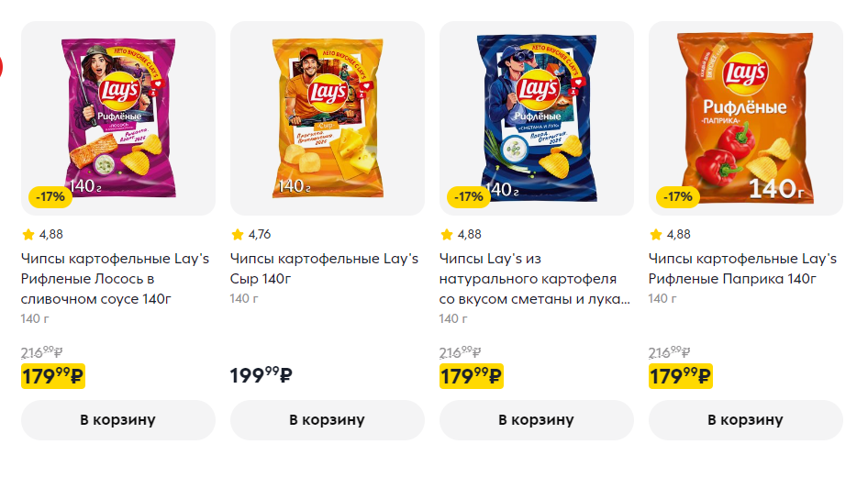Click the -17% badge on Паприка chips

[x=678, y=196]
